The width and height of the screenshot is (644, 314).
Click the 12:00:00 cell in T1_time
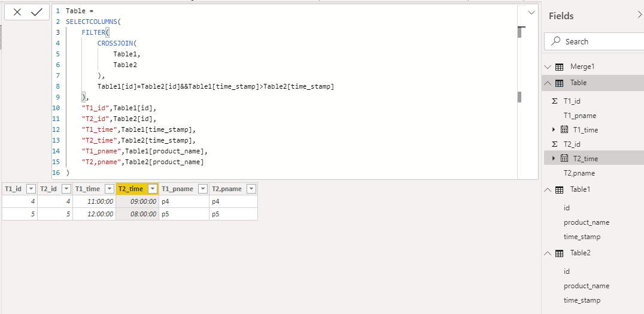(94, 214)
